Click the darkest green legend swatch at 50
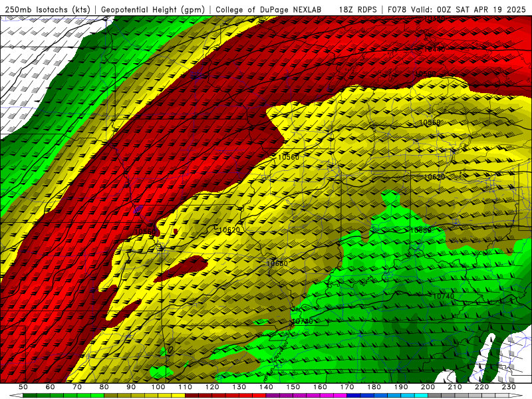 click(30, 396)
